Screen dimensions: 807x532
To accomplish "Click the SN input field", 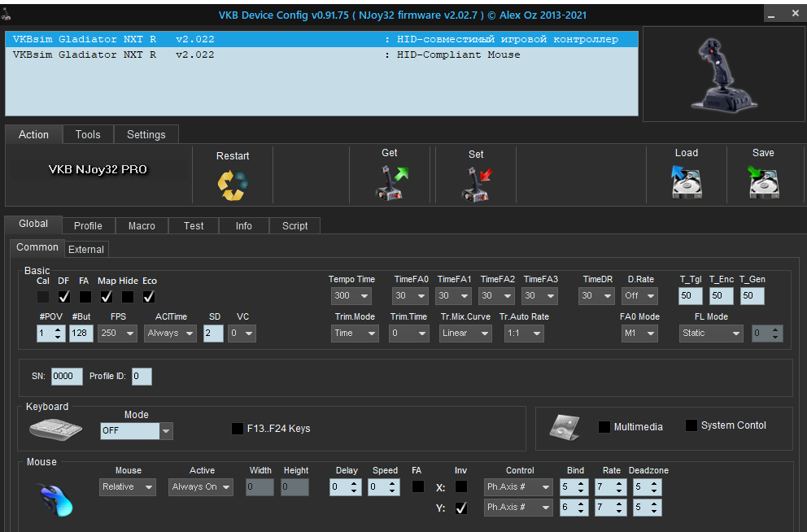I will tap(66, 377).
